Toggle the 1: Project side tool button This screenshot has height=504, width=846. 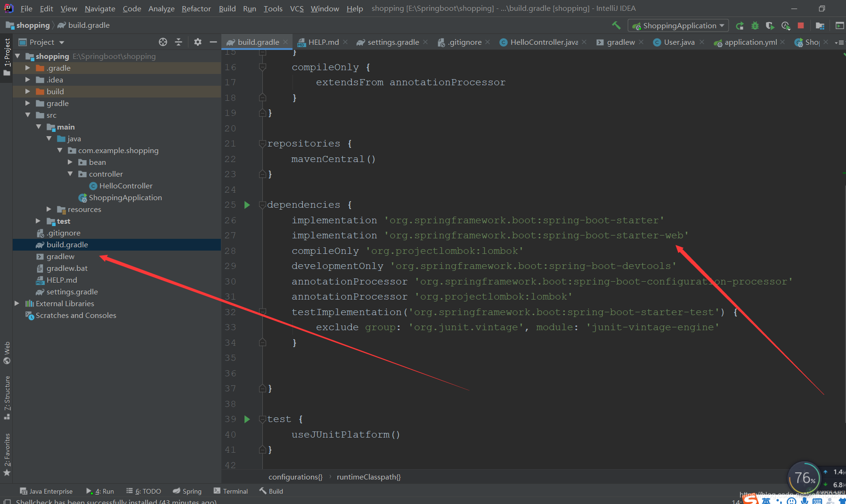click(7, 57)
